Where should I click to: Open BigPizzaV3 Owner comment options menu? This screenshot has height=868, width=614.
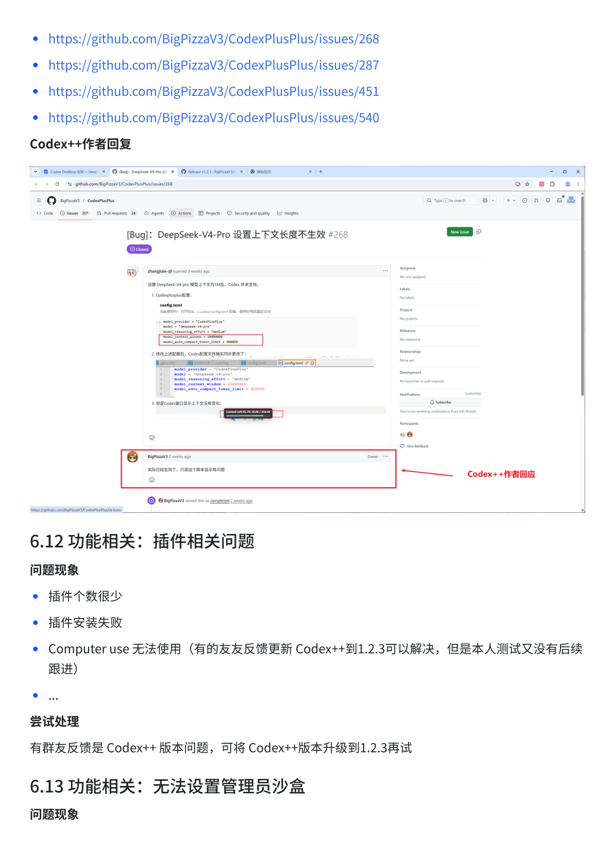click(385, 457)
